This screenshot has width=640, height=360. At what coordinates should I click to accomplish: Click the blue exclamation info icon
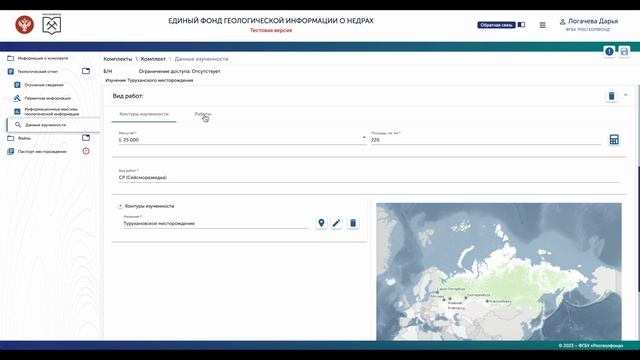pyautogui.click(x=609, y=51)
